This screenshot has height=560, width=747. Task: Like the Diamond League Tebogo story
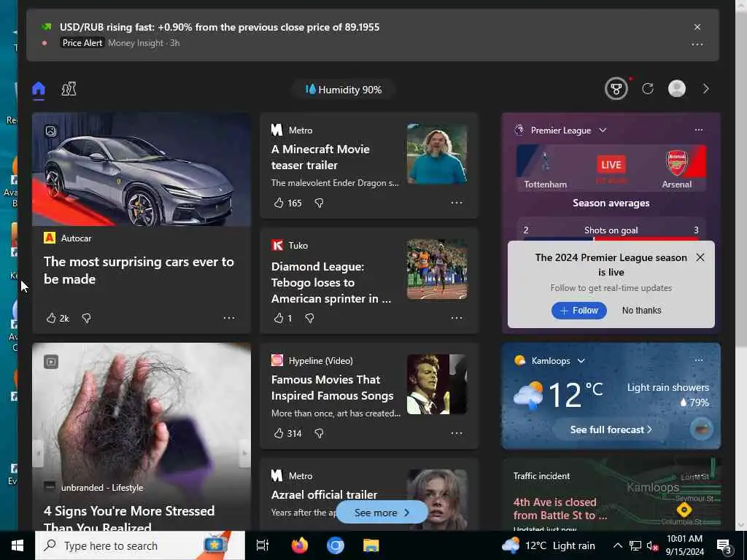click(x=283, y=318)
